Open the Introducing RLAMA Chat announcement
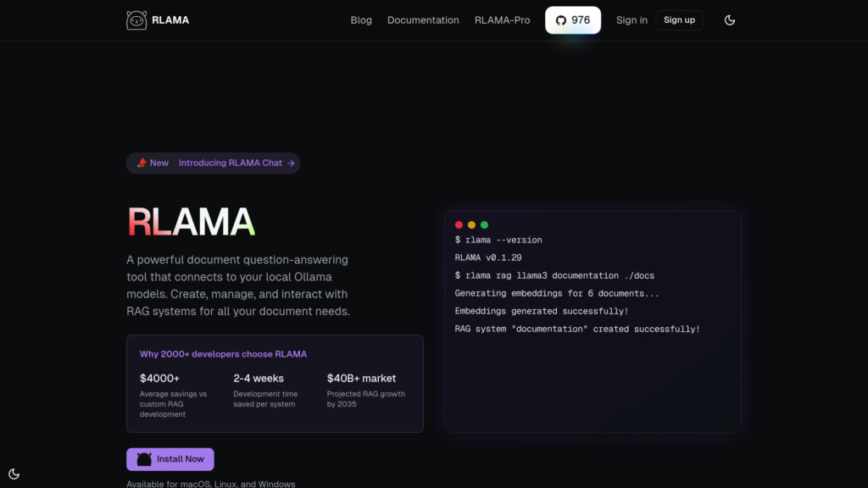868x488 pixels. tap(228, 163)
